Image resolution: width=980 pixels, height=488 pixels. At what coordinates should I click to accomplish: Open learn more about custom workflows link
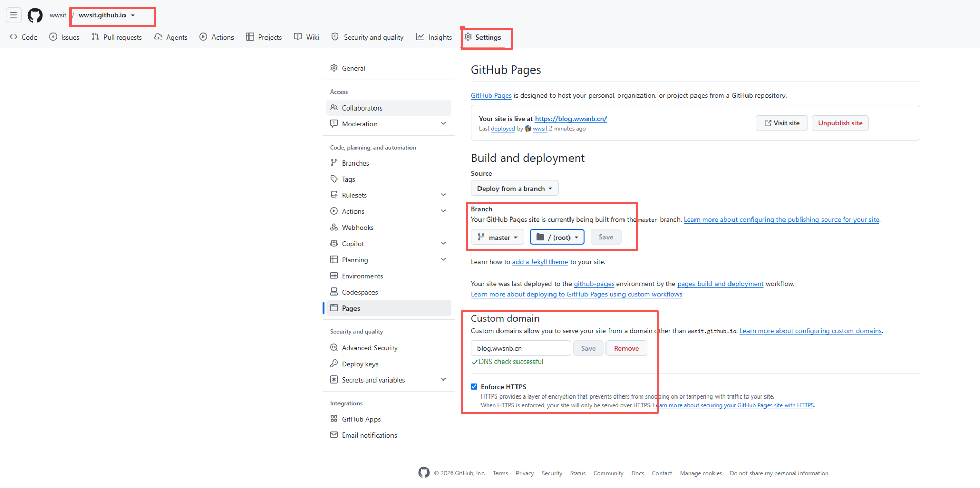[x=576, y=294]
